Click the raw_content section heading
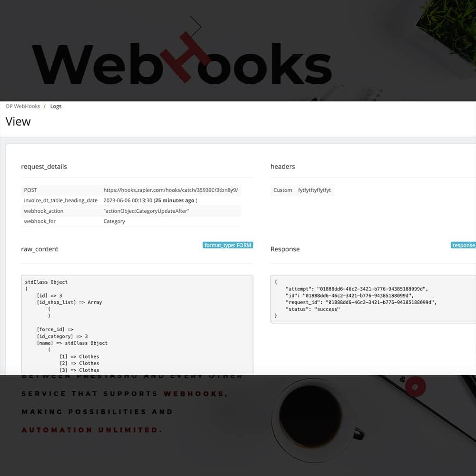The height and width of the screenshot is (476, 476). pyautogui.click(x=40, y=249)
